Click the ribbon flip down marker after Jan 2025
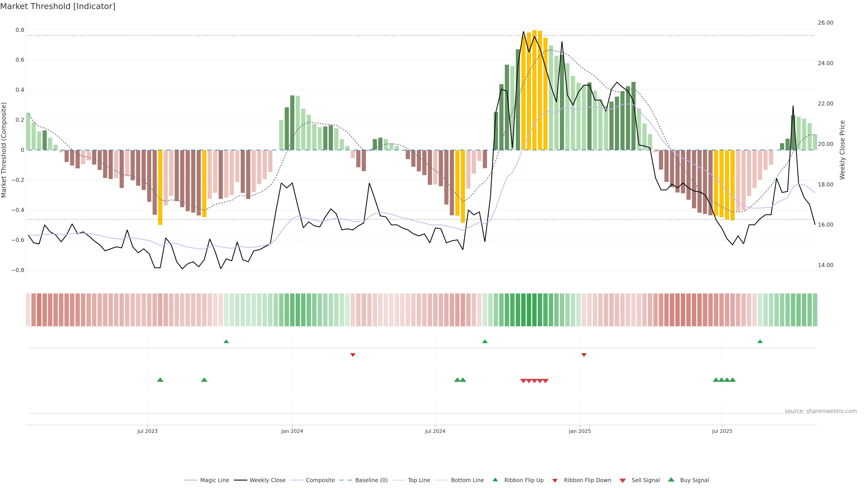Screen dimensions: 868x488 (584, 355)
